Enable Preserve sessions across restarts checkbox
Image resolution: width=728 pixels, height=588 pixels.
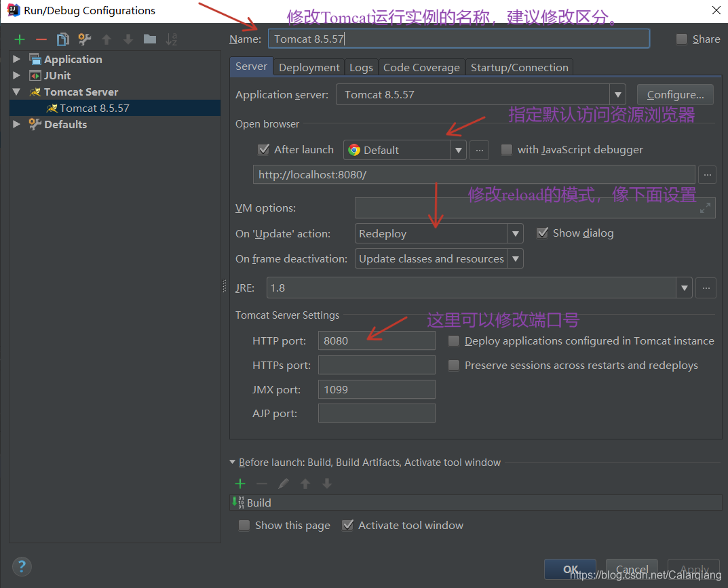coord(454,366)
